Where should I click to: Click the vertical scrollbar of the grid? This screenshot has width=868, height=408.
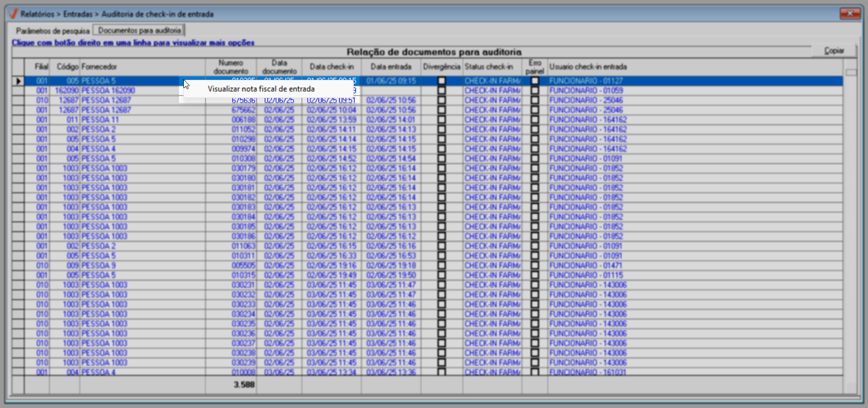(x=850, y=207)
